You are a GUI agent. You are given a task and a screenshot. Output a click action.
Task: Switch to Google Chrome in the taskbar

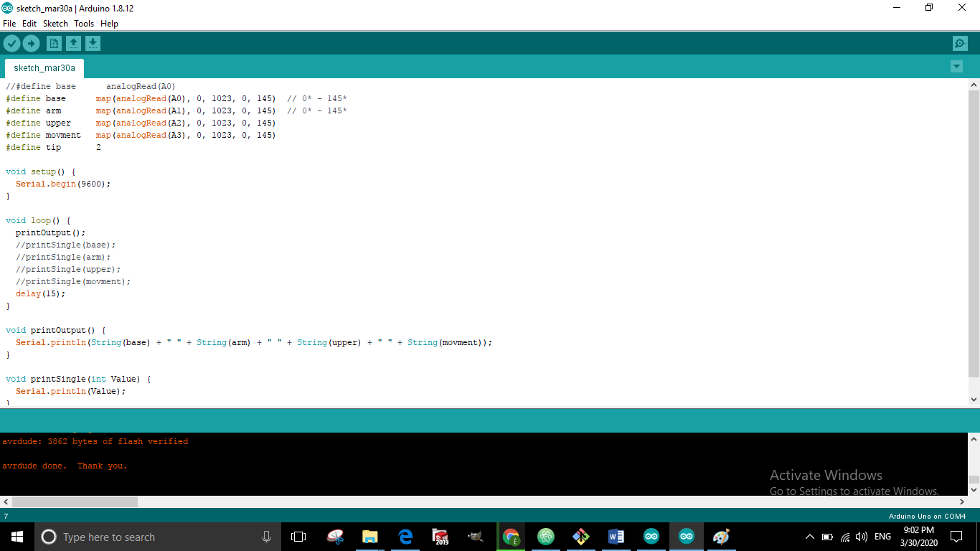tap(511, 537)
